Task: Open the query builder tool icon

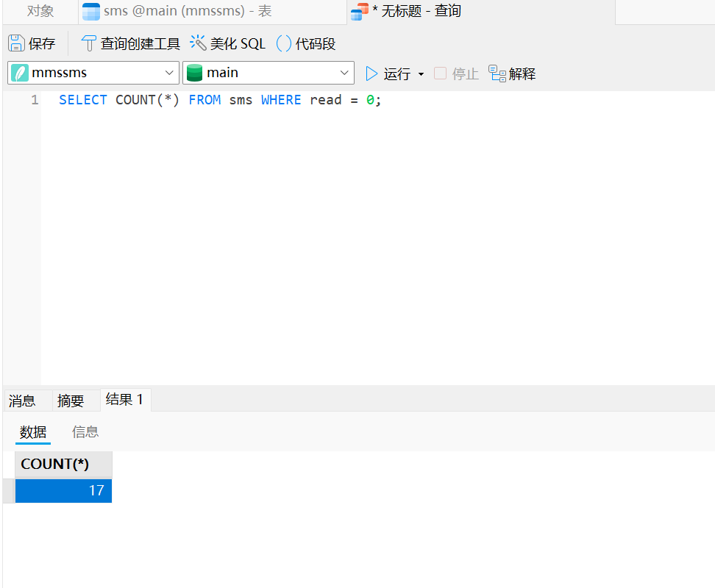Action: (x=88, y=43)
